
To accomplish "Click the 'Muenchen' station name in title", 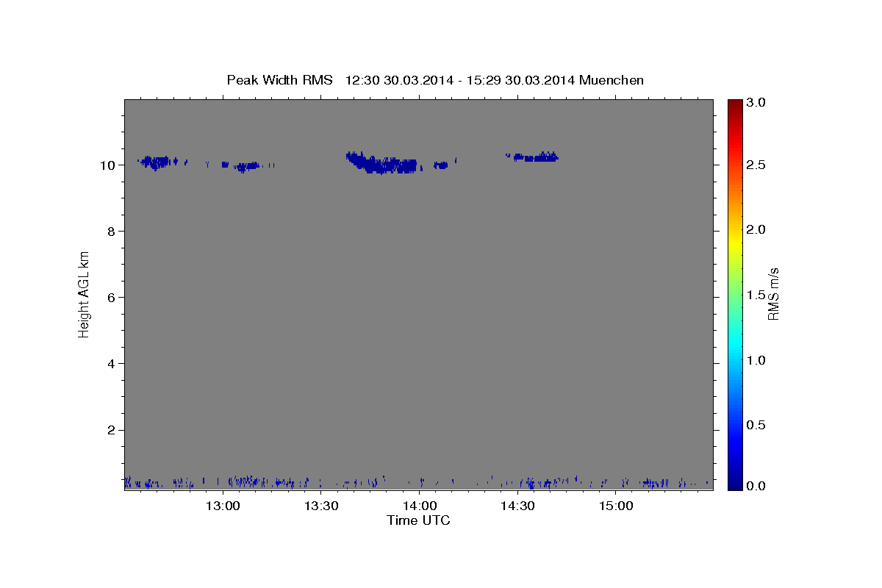I will [x=612, y=80].
